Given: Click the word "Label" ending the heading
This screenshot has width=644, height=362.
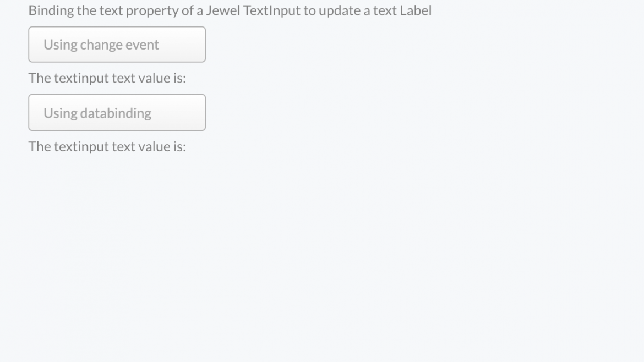Looking at the screenshot, I should pos(416,10).
